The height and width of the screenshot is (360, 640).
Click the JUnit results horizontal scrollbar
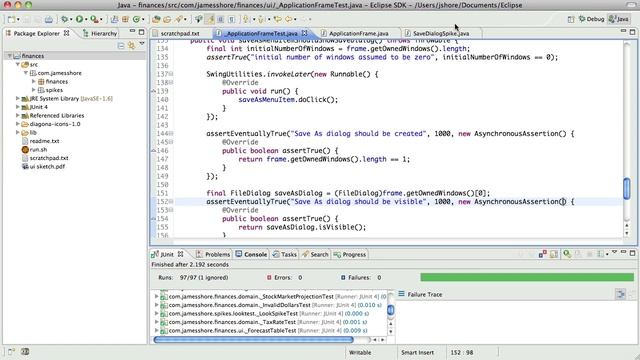tap(253, 340)
